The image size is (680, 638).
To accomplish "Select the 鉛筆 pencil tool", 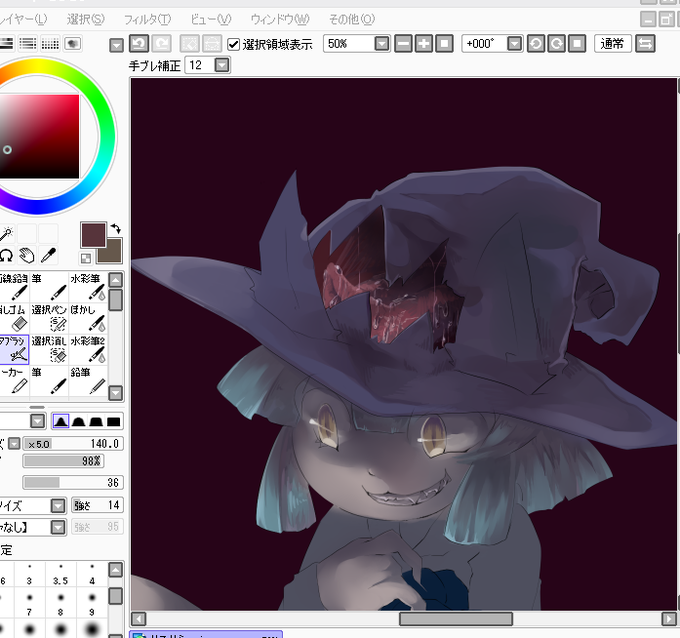I will pyautogui.click(x=88, y=380).
